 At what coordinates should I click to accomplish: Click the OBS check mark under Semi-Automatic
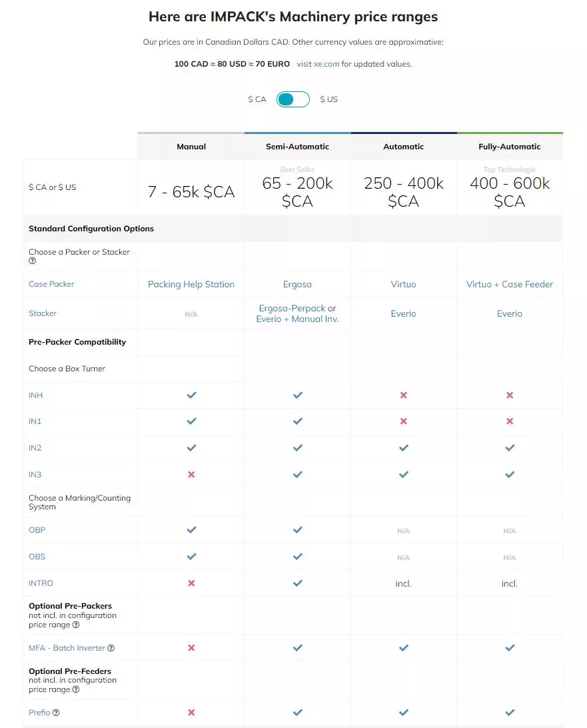[297, 556]
